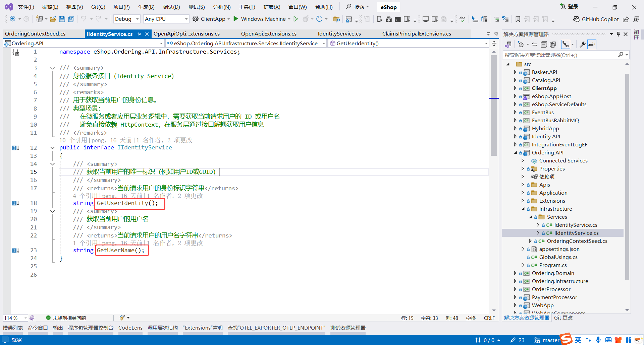Switch to IdentityService.cs editor tab
Viewport: 644px width, 345px height.
(339, 34)
